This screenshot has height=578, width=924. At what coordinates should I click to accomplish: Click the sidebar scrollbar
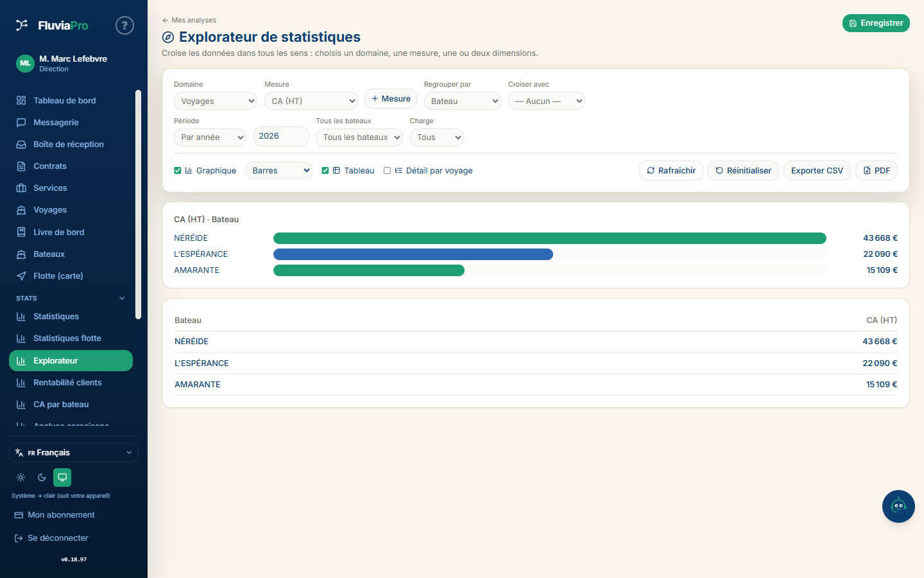pyautogui.click(x=138, y=204)
